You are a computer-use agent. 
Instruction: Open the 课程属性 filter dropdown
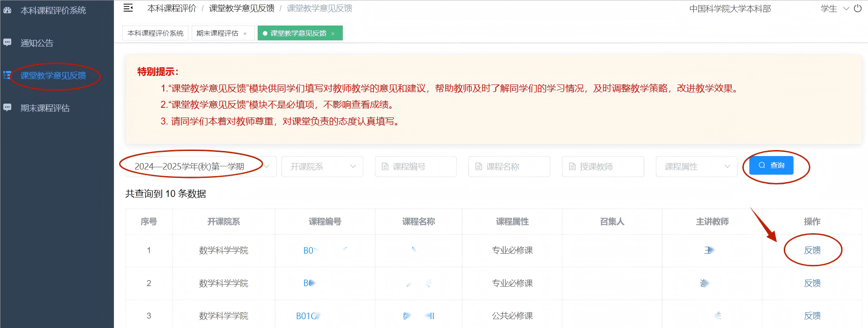[x=696, y=166]
